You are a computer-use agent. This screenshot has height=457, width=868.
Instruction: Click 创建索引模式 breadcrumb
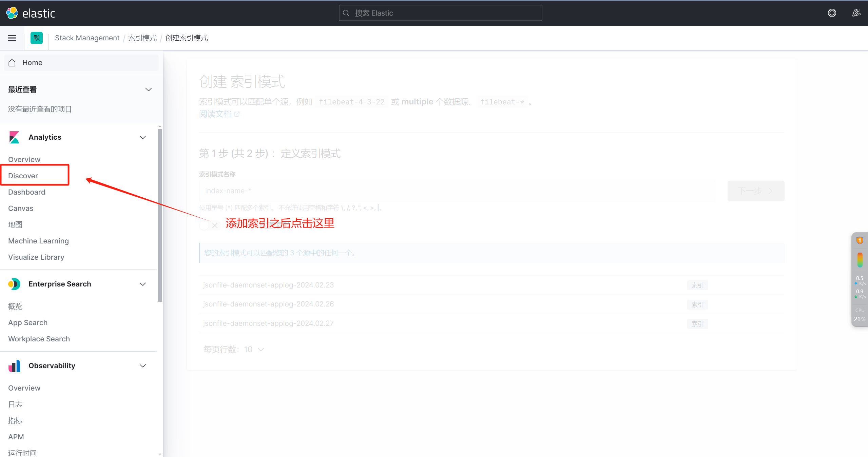tap(187, 38)
